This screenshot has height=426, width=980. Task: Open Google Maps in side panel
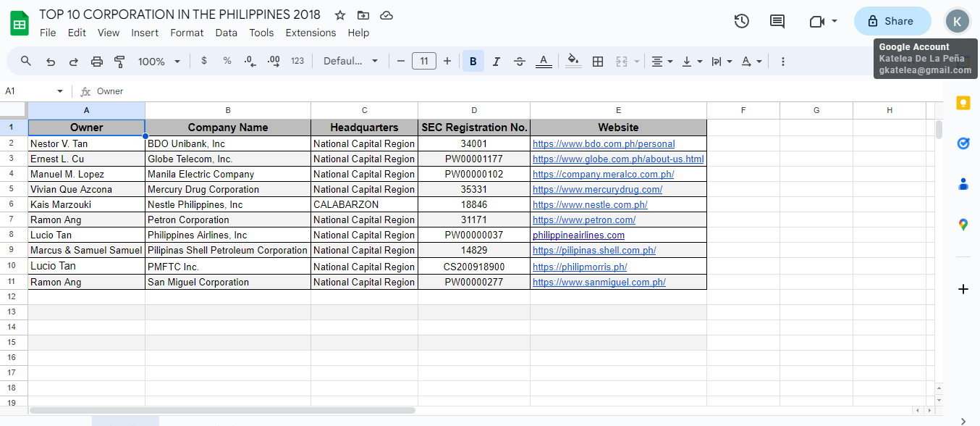(x=963, y=225)
